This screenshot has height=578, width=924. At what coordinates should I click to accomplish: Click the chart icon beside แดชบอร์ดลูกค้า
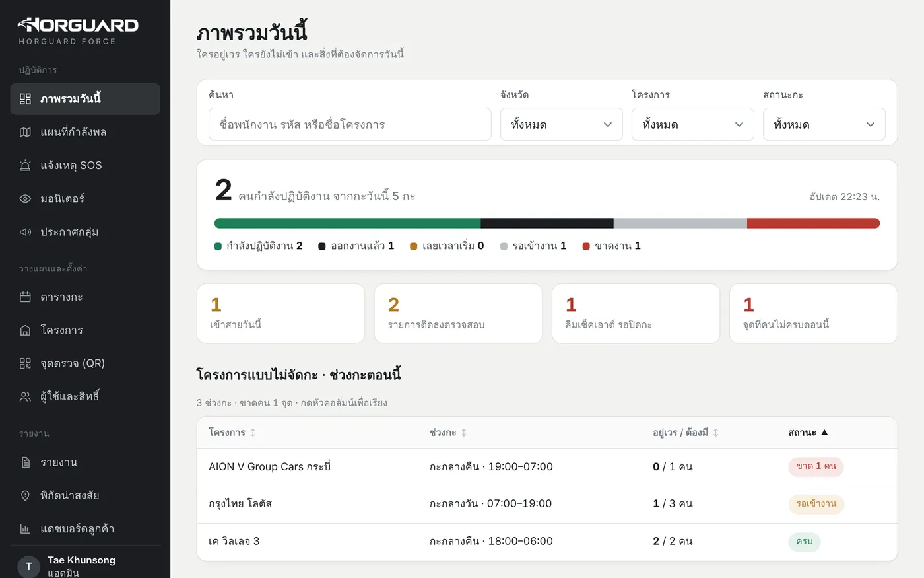[x=25, y=528]
